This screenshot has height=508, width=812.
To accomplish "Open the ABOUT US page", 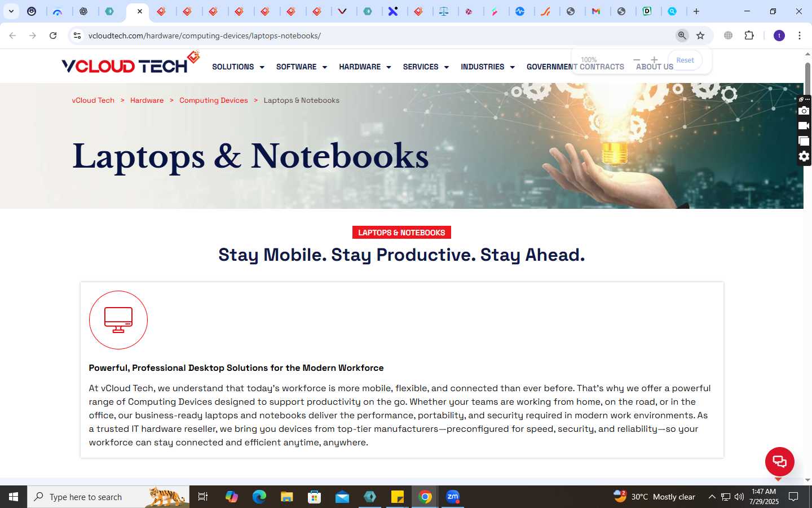I will pyautogui.click(x=655, y=67).
